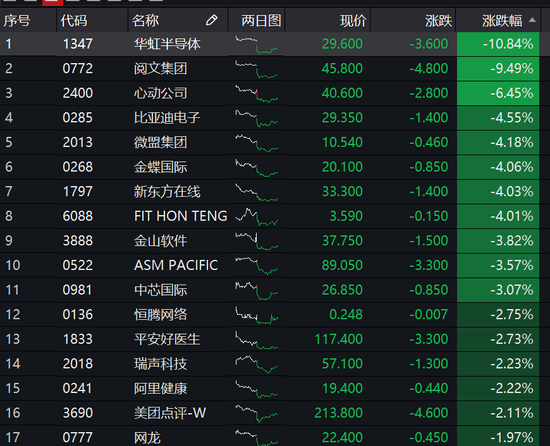The width and height of the screenshot is (550, 446).
Task: Click the pencil edit icon in 名称 header
Action: (x=212, y=20)
